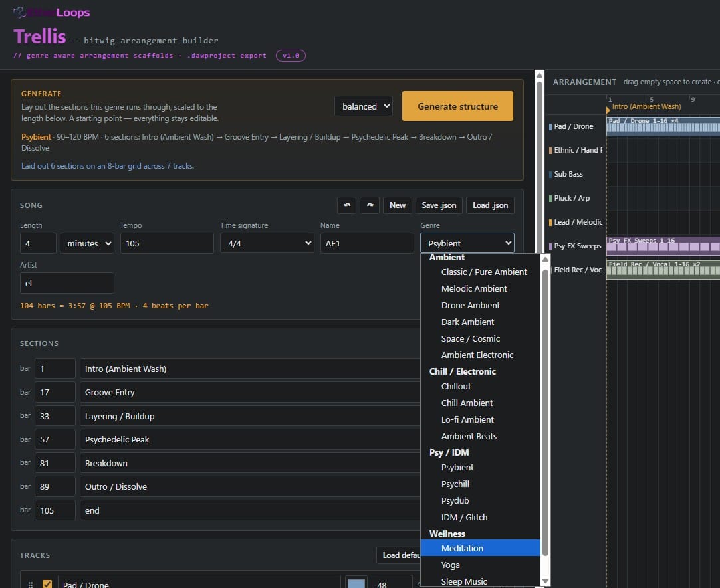Image resolution: width=720 pixels, height=588 pixels.
Task: Click the Loops logo icon at top
Action: pos(19,12)
